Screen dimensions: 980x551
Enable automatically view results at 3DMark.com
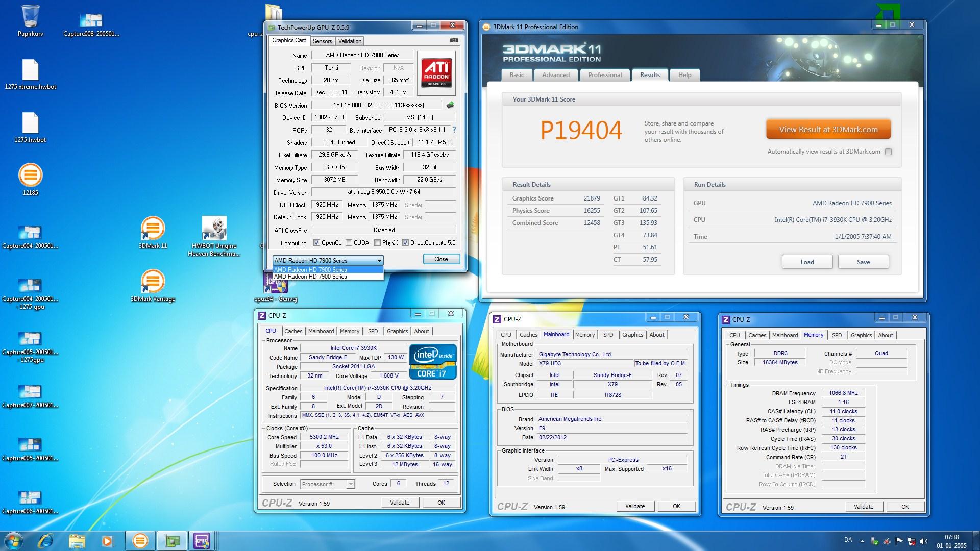pyautogui.click(x=889, y=152)
